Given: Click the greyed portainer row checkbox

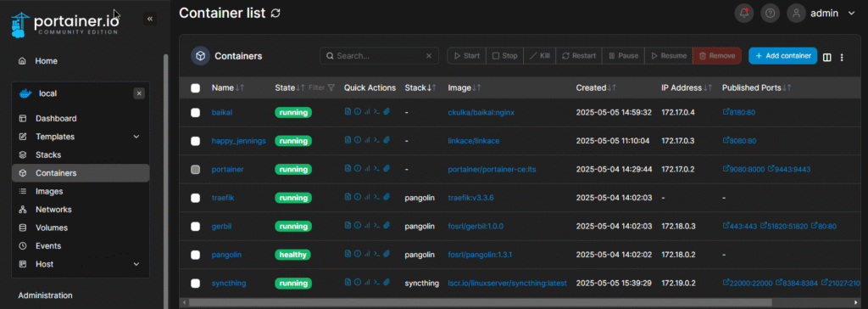Looking at the screenshot, I should pos(196,170).
